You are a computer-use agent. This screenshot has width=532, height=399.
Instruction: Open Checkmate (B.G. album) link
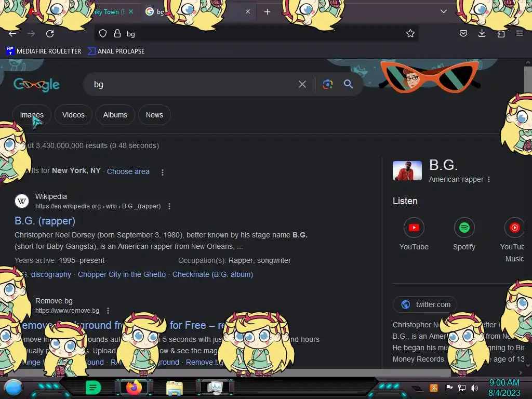click(212, 274)
